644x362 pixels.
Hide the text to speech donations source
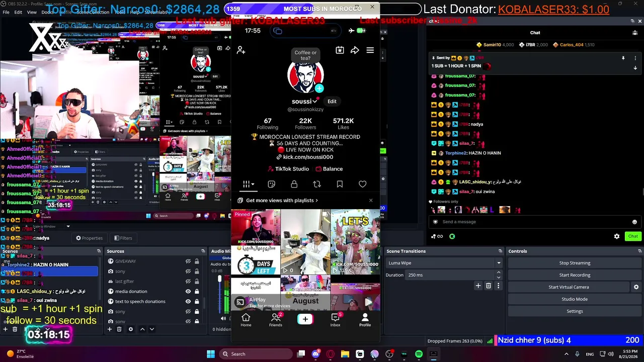(188, 302)
